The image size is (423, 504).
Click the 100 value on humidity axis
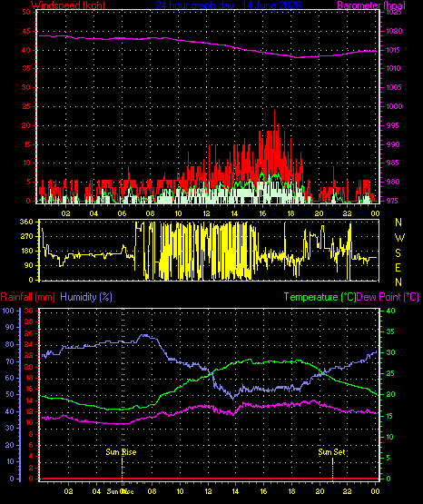pyautogui.click(x=8, y=311)
